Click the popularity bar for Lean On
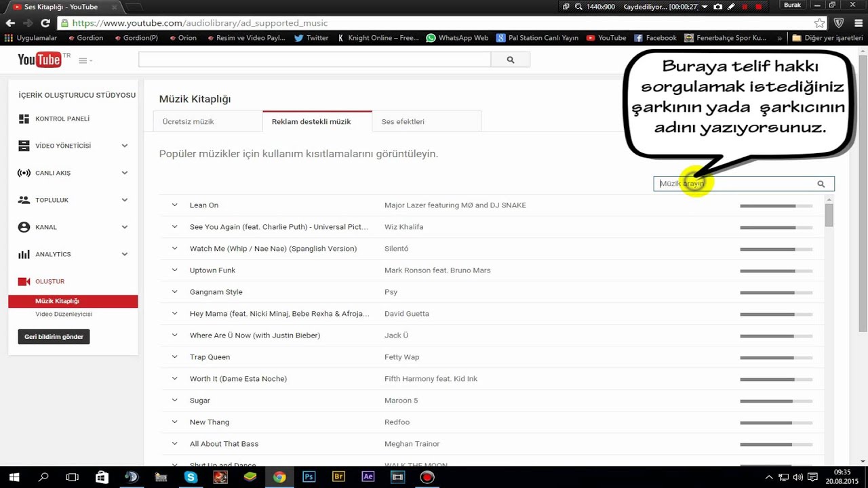 tap(776, 205)
